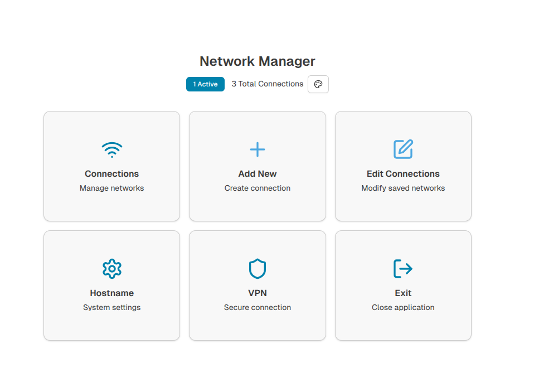
Task: Open the Connections title label
Action: click(111, 173)
